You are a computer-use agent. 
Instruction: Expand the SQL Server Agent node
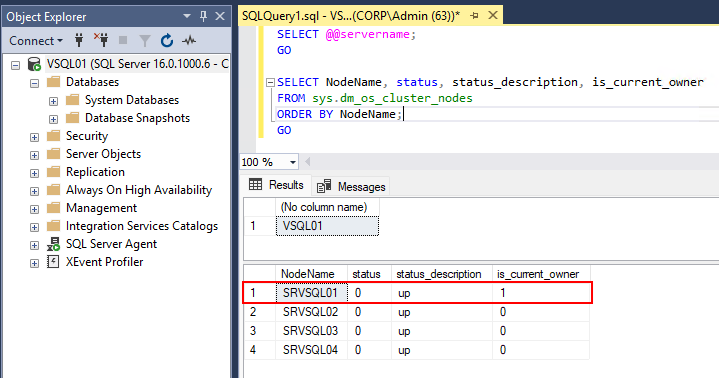tap(34, 245)
